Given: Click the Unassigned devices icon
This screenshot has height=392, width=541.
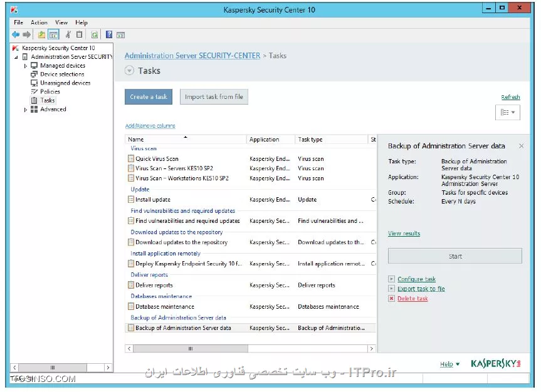Looking at the screenshot, I should [34, 83].
